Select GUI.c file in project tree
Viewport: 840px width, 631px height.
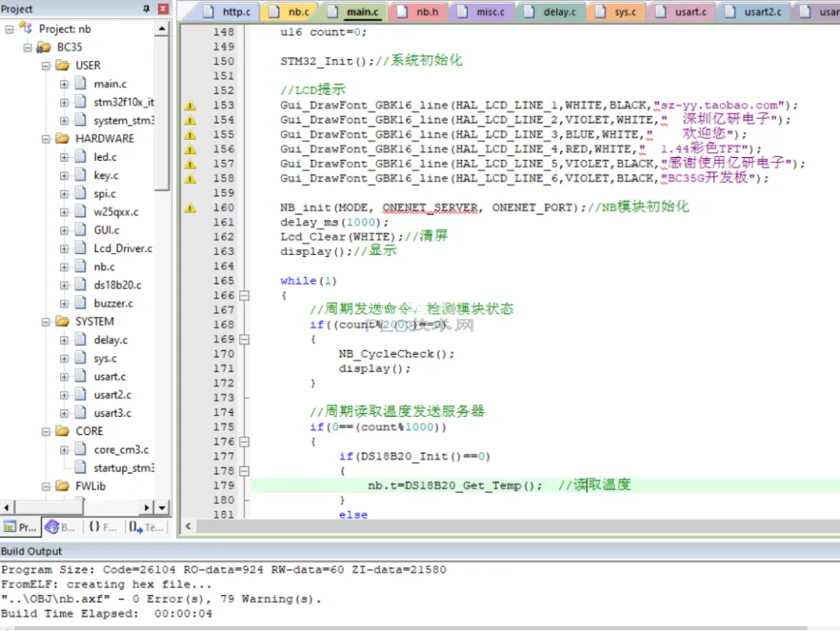tap(107, 230)
